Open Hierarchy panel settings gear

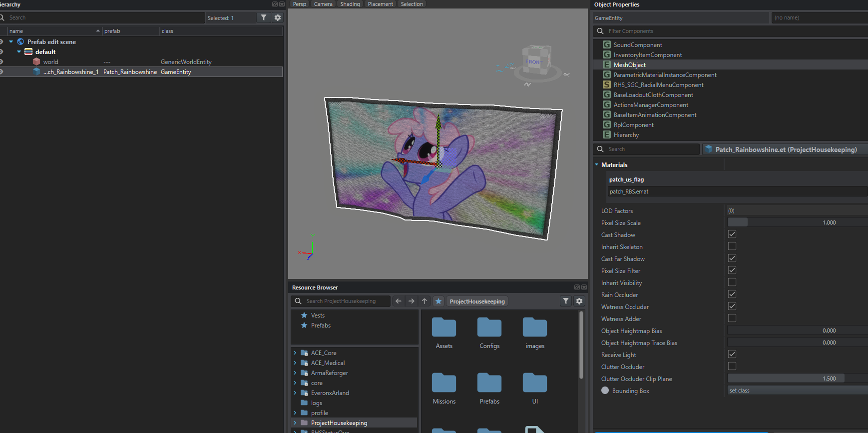click(278, 17)
